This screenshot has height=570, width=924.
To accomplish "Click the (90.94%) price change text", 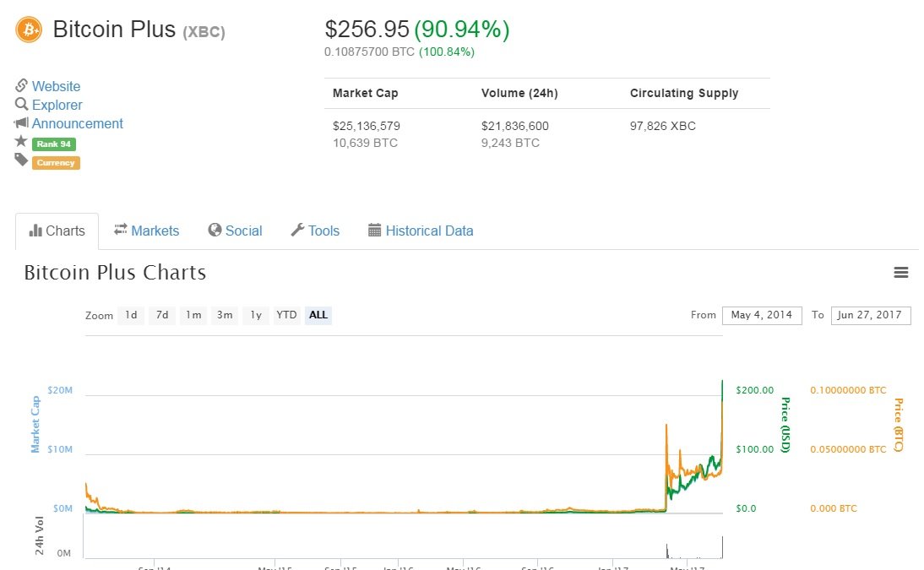I will click(x=462, y=30).
